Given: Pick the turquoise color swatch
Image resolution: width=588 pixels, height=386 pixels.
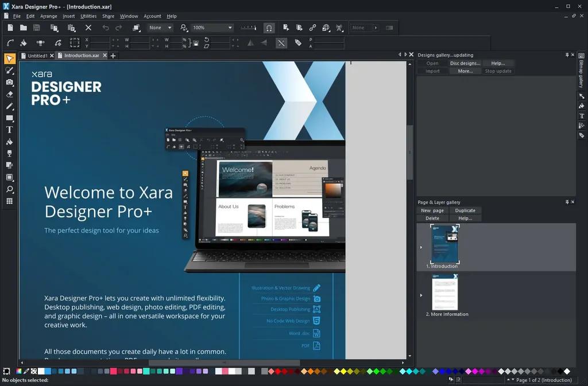Looking at the screenshot, I should coord(146,371).
